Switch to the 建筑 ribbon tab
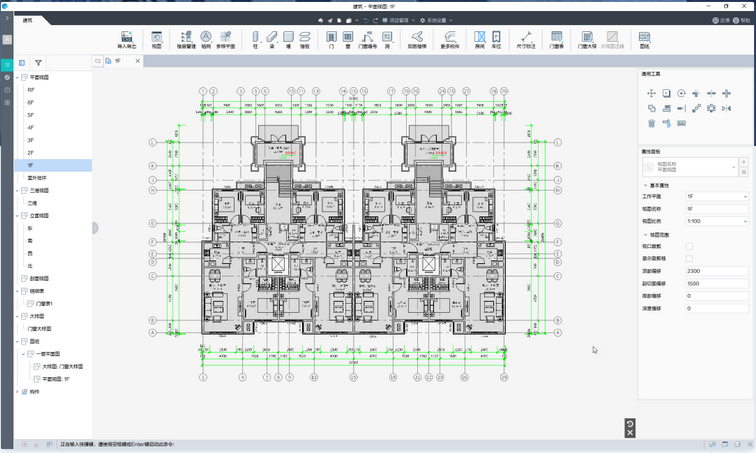This screenshot has width=756, height=453. (x=28, y=20)
